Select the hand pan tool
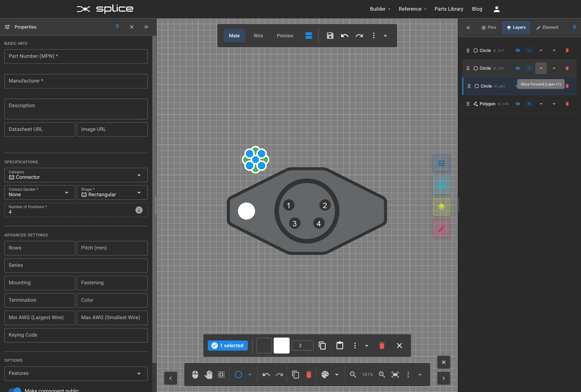This screenshot has height=392, width=581. (x=208, y=374)
